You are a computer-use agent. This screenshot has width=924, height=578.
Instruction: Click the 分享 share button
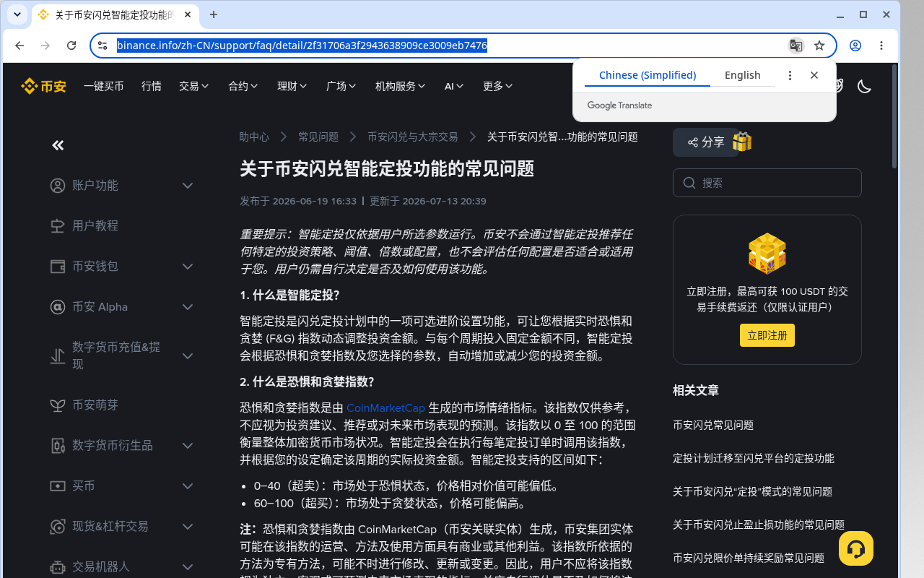pyautogui.click(x=706, y=142)
